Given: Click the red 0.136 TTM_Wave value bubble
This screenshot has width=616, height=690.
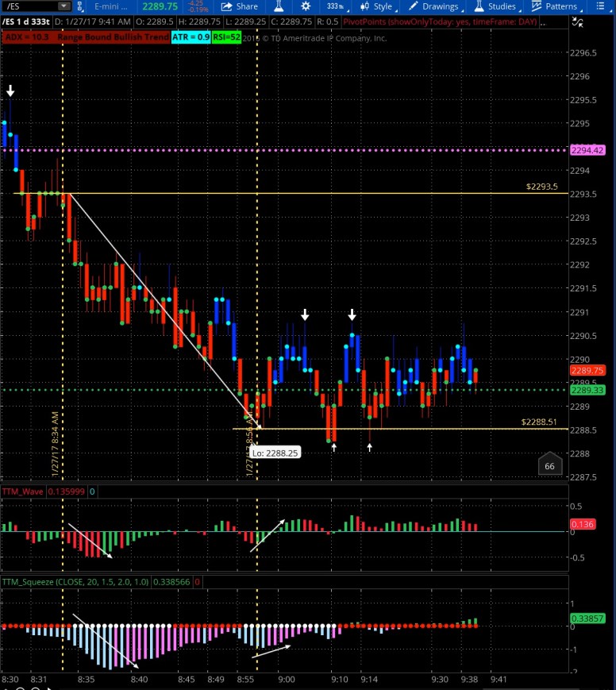Looking at the screenshot, I should click(x=583, y=524).
